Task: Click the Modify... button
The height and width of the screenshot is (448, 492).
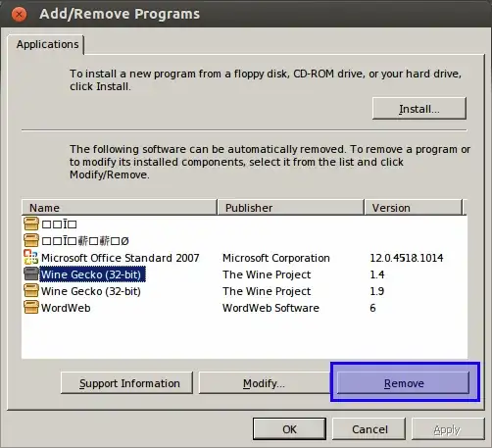Action: click(x=264, y=383)
